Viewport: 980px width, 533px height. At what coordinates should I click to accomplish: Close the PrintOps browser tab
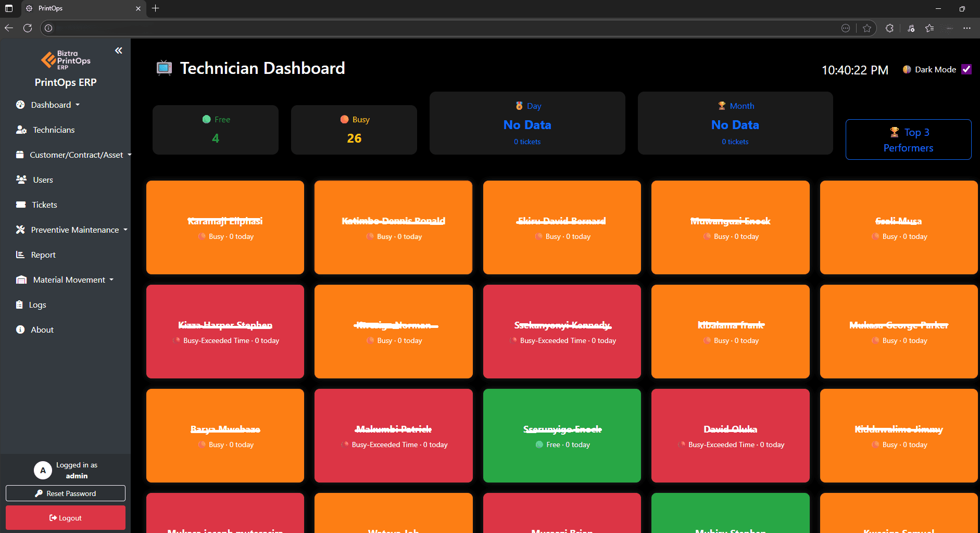(138, 8)
